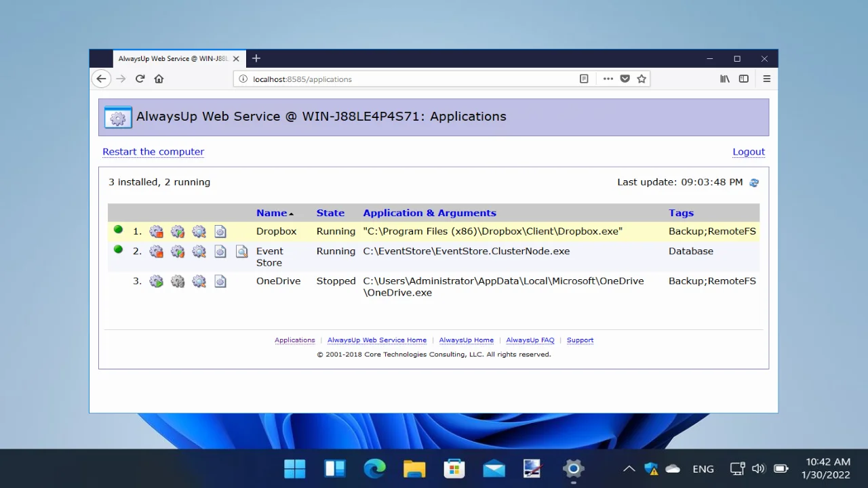868x488 pixels.
Task: Sort the table by the Tags column
Action: 681,213
